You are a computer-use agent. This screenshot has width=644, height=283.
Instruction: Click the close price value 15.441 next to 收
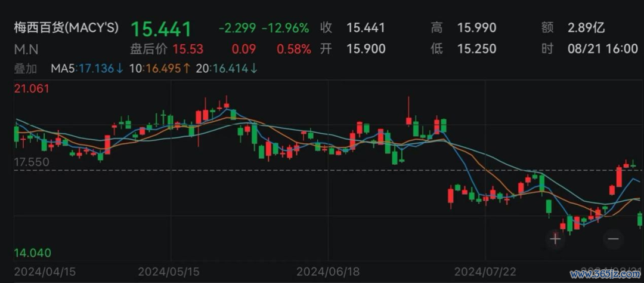pyautogui.click(x=366, y=28)
